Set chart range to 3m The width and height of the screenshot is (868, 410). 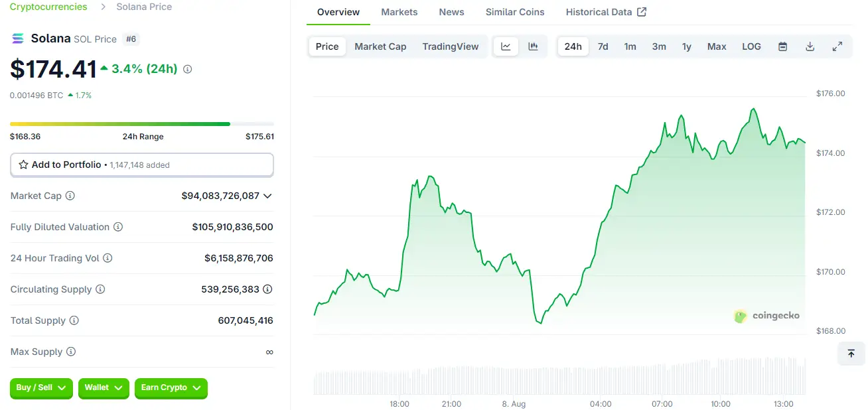coord(659,46)
